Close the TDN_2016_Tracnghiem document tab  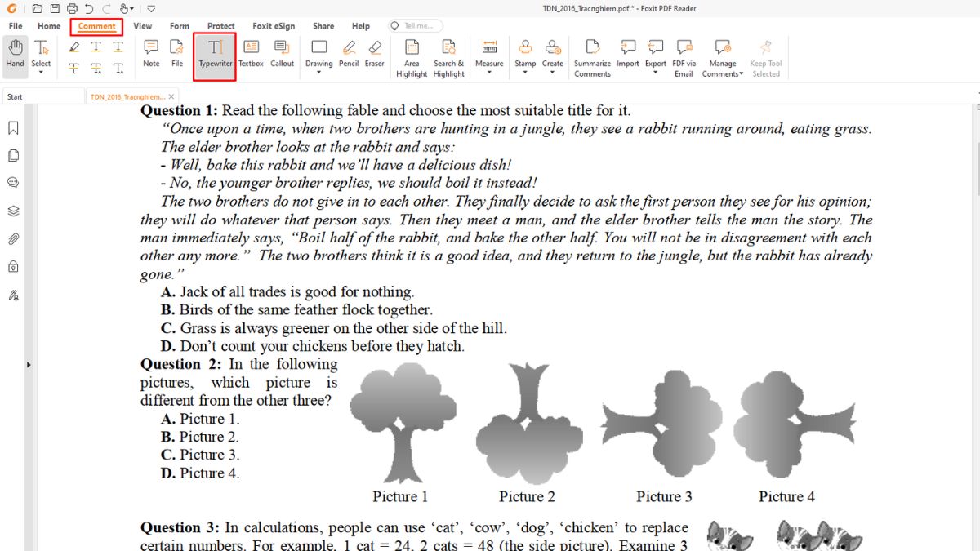coord(171,96)
